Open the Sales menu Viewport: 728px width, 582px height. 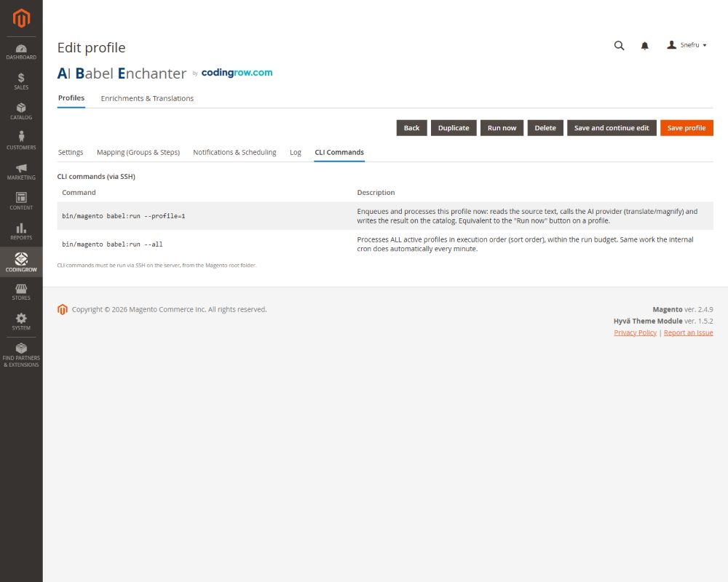pos(21,81)
